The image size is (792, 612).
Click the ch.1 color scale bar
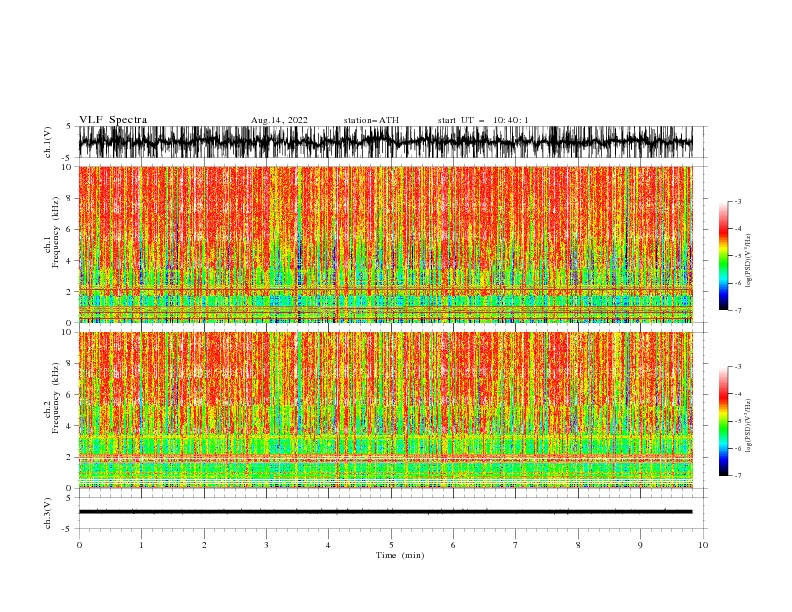click(x=723, y=256)
